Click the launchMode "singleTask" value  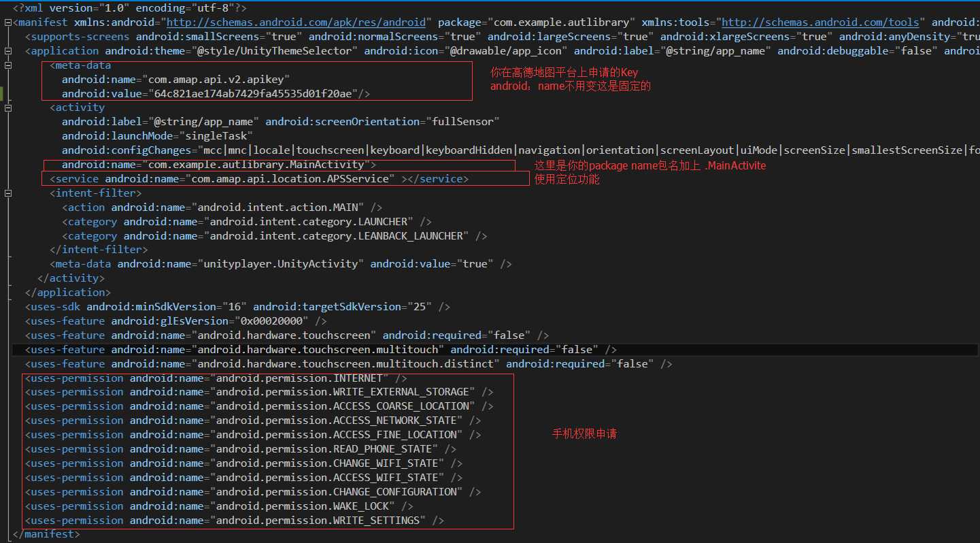pos(217,136)
